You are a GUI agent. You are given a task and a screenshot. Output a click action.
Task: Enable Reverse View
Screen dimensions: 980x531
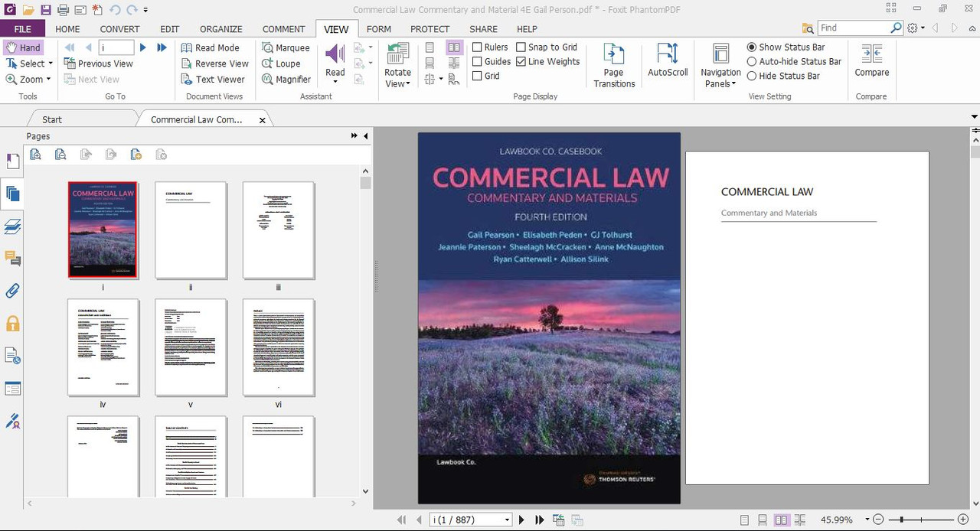click(215, 64)
